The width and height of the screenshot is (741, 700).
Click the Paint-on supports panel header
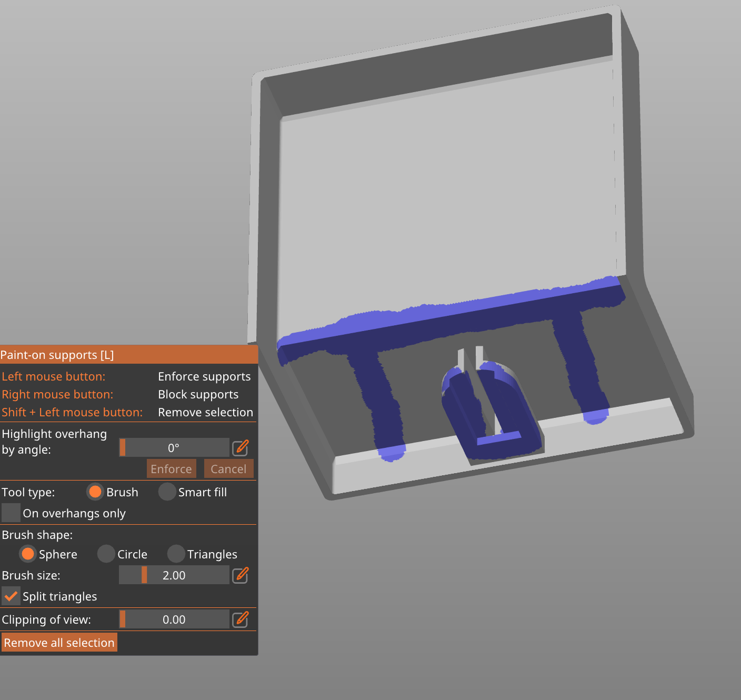58,355
